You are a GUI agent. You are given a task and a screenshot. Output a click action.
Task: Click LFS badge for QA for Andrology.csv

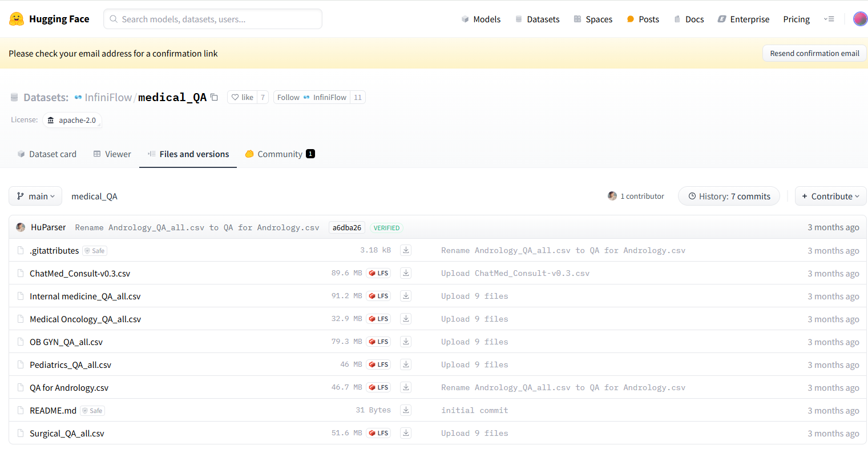pos(378,387)
